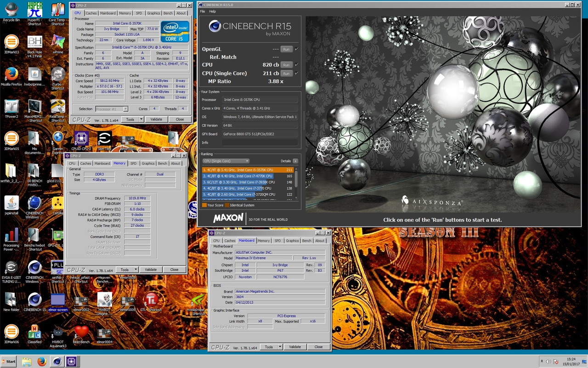
Task: Open Windows Explorer from the taskbar
Action: click(x=27, y=362)
